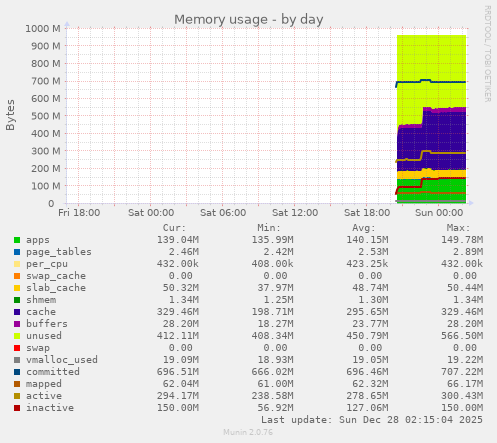Click the mapped max value 66.17M

tap(465, 384)
